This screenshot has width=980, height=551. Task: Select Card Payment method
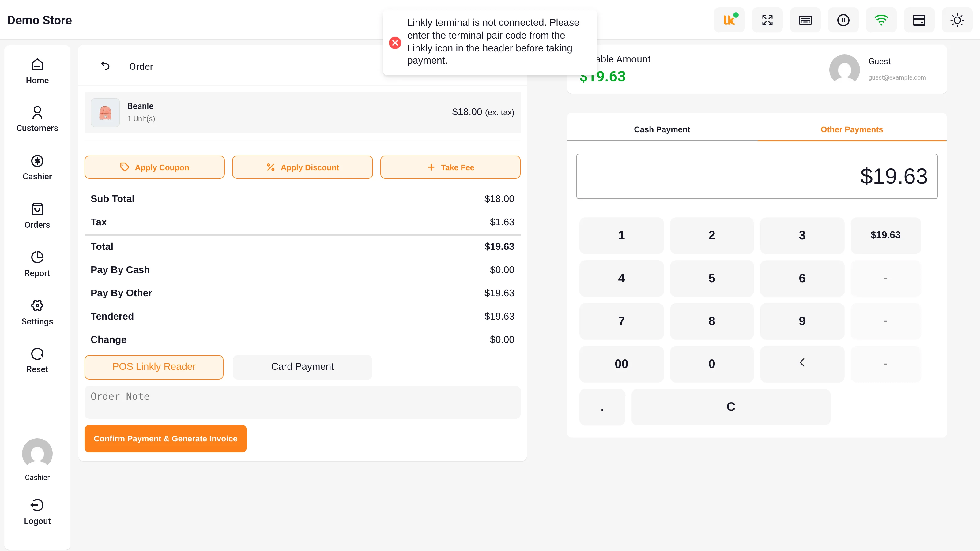pyautogui.click(x=302, y=367)
